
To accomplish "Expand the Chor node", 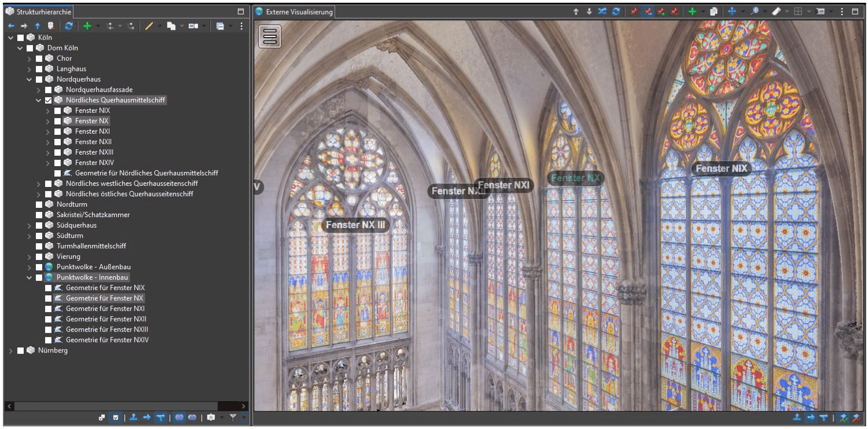I will (x=30, y=58).
